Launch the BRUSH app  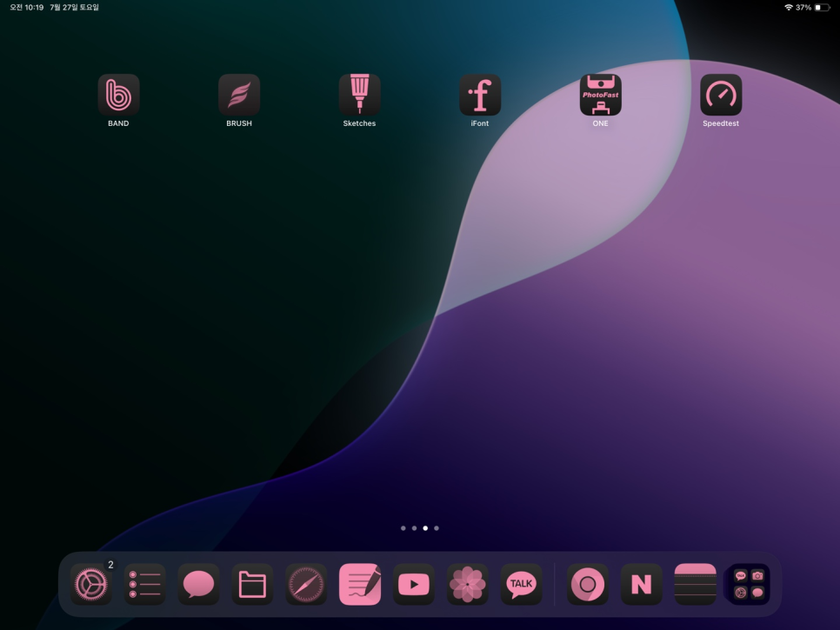(x=239, y=95)
